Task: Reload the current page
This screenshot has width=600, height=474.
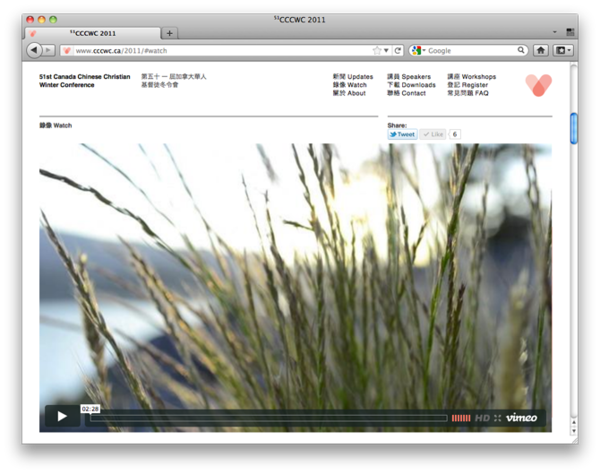Action: (x=398, y=50)
